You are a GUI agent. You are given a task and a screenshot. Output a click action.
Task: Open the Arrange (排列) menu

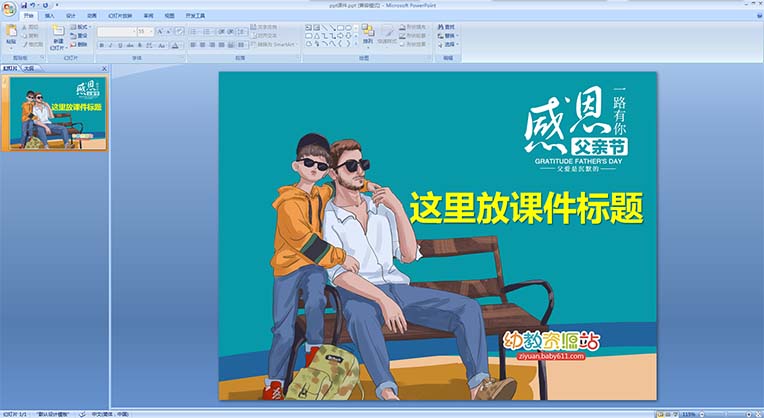[368, 35]
